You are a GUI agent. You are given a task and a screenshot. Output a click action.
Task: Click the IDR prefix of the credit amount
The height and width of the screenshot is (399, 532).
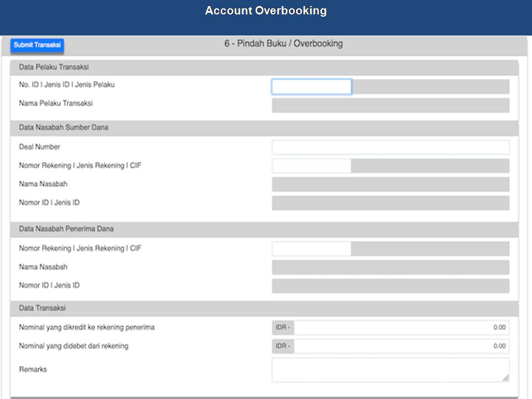coord(283,328)
